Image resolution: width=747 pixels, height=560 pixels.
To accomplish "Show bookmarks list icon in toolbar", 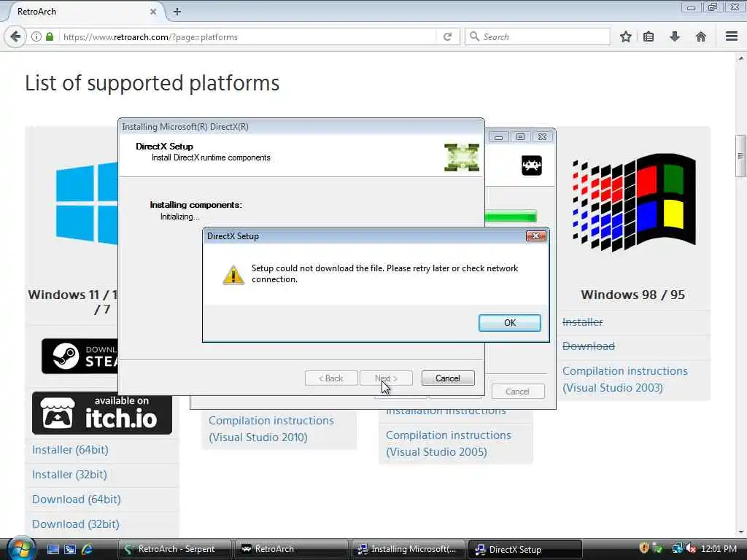I will coord(649,36).
